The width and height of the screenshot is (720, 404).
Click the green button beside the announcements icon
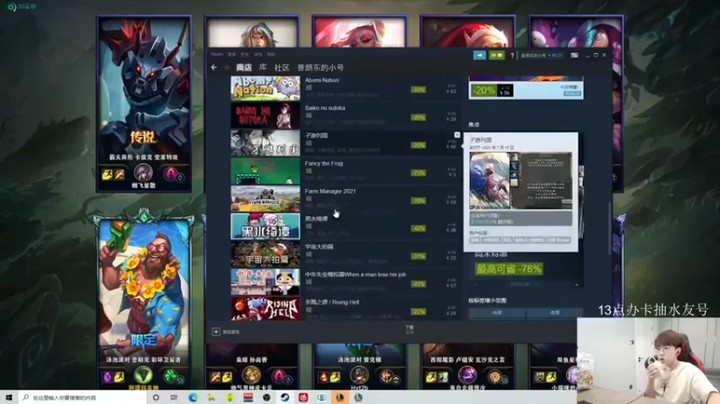click(496, 55)
